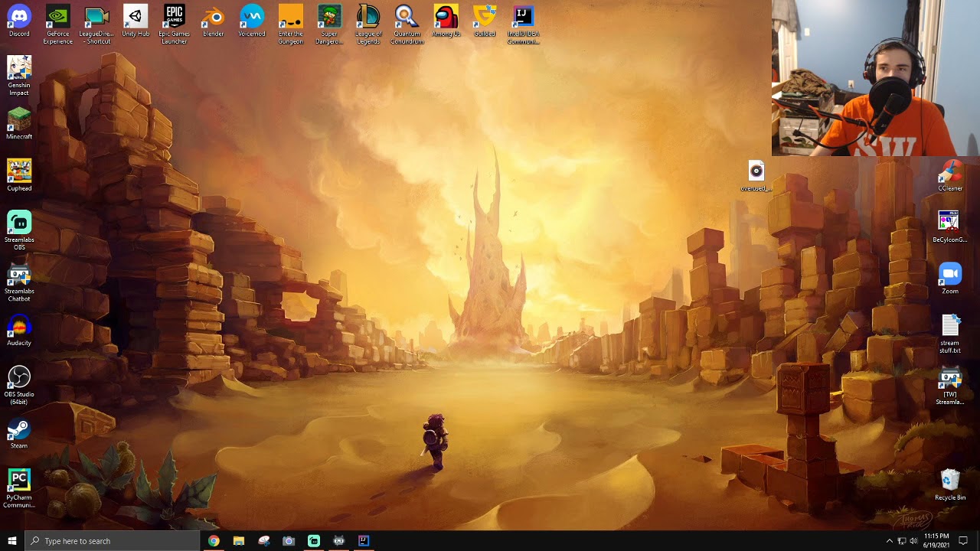Open Google Chrome from the taskbar
The image size is (980, 551).
click(x=214, y=541)
